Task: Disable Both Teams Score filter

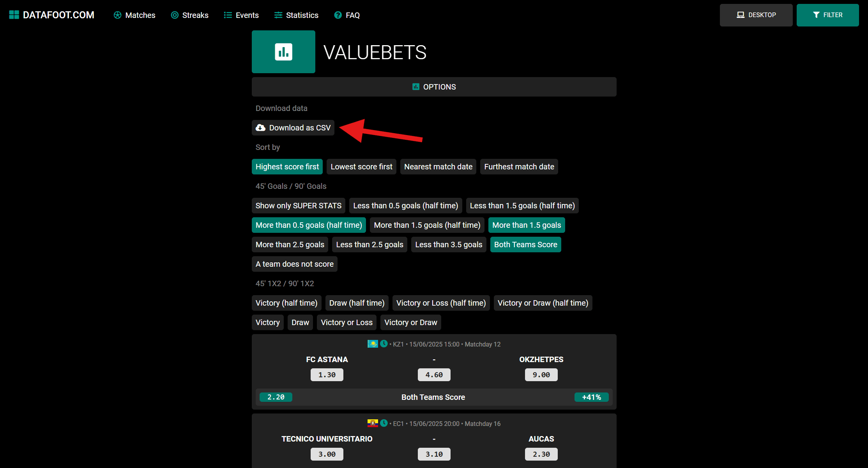Action: pyautogui.click(x=526, y=245)
